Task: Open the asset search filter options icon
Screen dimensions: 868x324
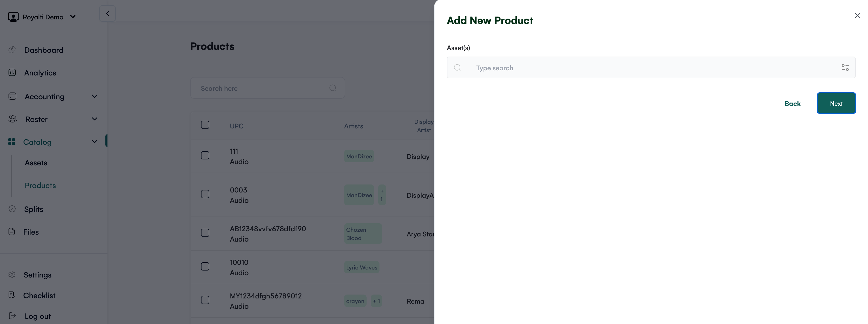Action: click(x=845, y=68)
